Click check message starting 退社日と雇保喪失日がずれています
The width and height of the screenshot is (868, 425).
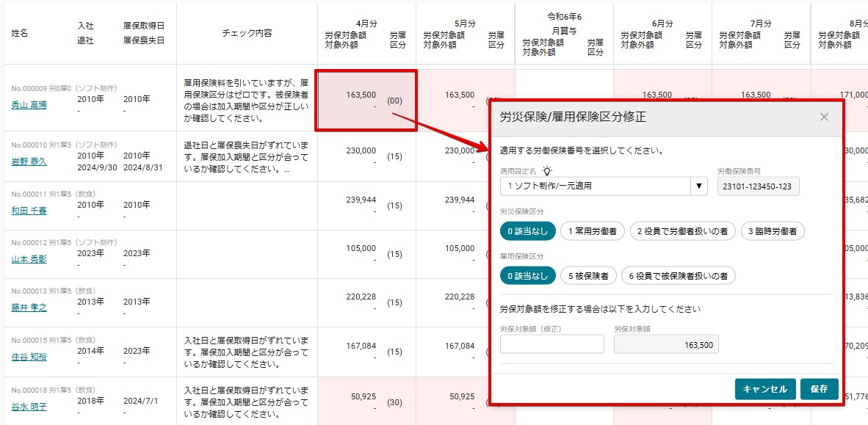[246, 156]
